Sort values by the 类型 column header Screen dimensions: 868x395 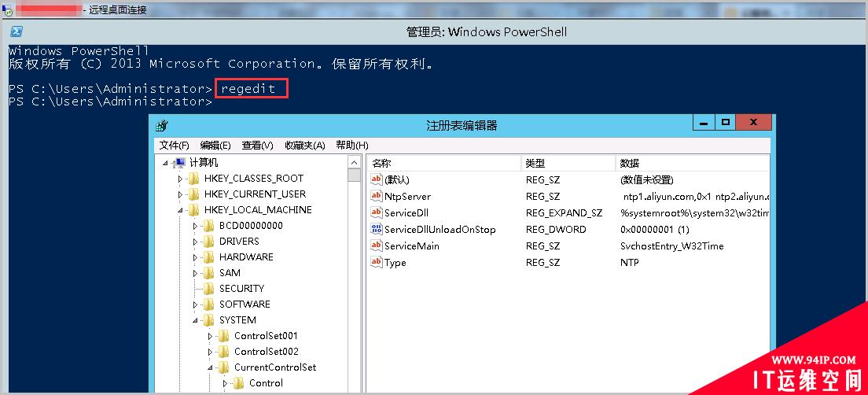coord(568,163)
